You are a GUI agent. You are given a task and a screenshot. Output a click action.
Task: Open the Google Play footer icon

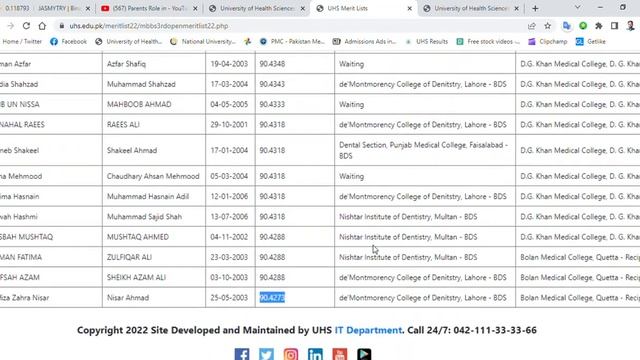pos(364,354)
